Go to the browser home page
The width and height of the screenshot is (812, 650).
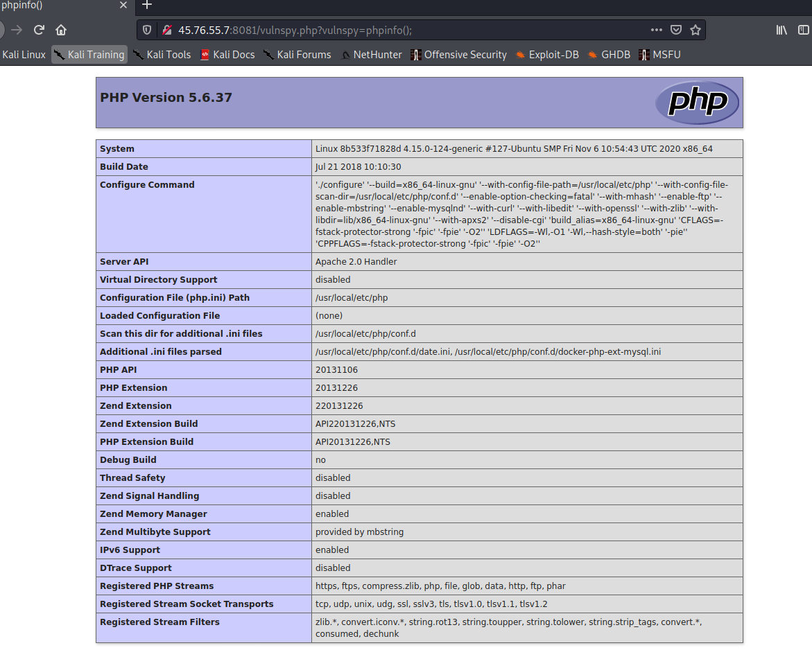(x=61, y=30)
